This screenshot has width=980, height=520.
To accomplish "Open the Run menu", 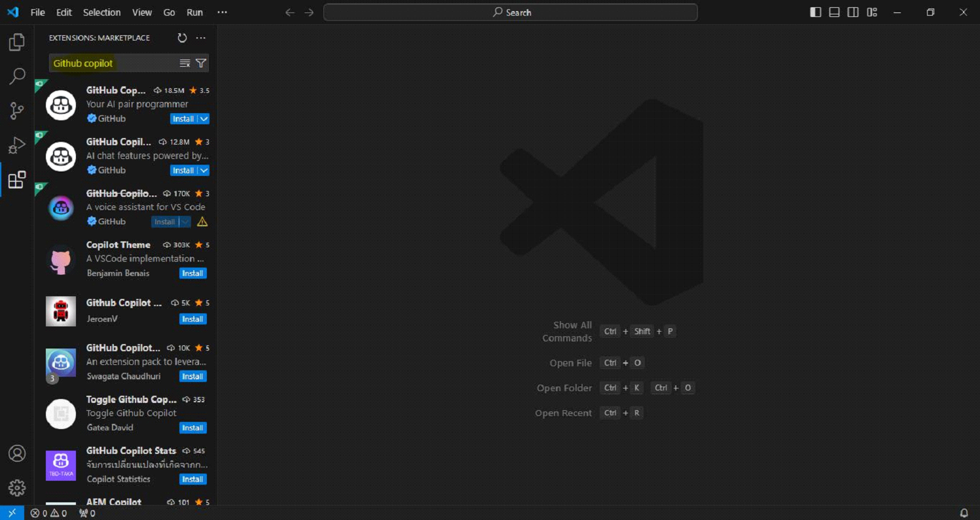I will click(194, 12).
